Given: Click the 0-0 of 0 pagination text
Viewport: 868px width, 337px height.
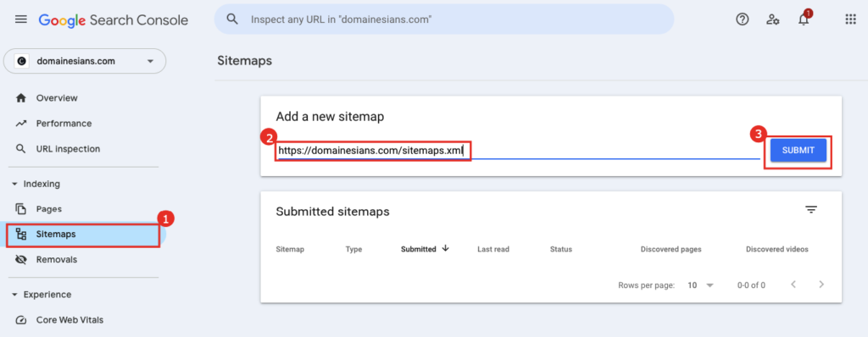Looking at the screenshot, I should click(751, 285).
